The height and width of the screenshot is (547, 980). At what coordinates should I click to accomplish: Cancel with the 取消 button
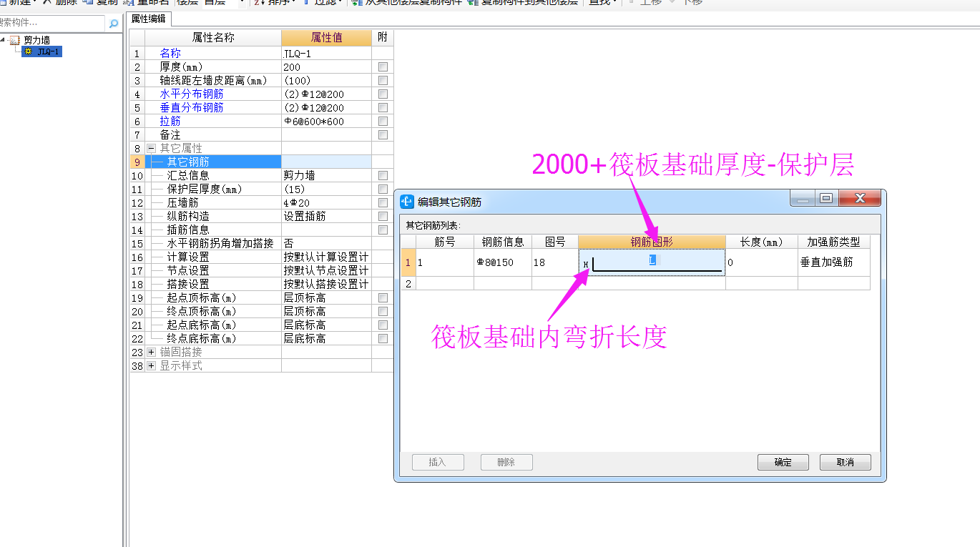pos(846,462)
